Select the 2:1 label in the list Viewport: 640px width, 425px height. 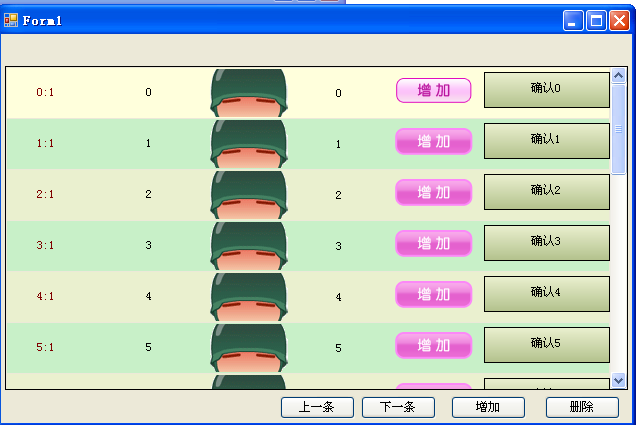(45, 194)
